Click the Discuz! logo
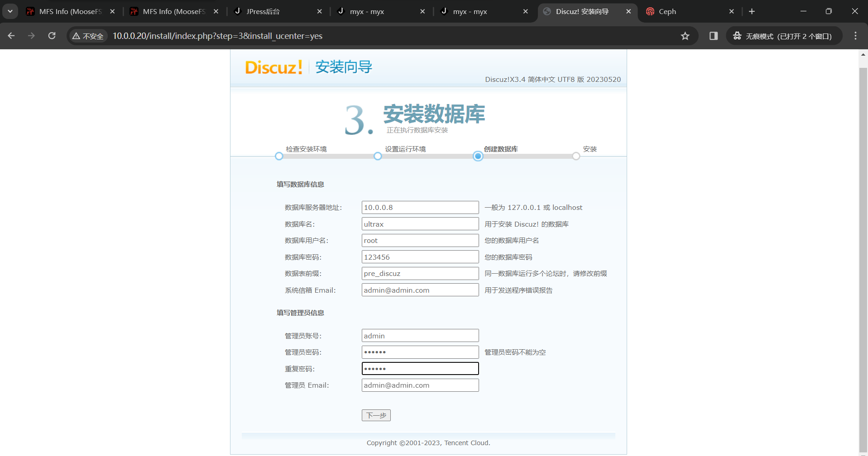868x456 pixels. click(274, 67)
